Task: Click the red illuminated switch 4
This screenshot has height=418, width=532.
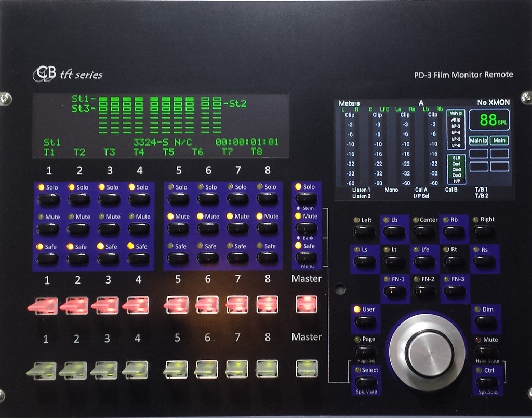Action: point(138,305)
